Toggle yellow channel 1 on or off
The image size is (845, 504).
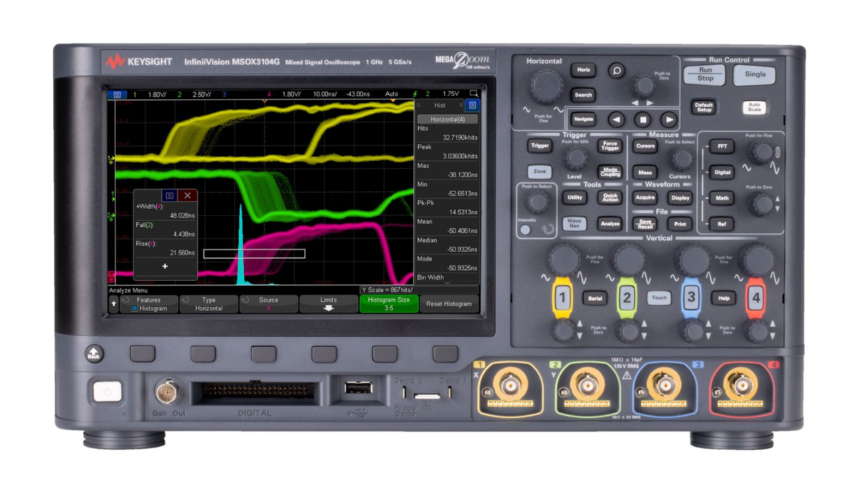tap(562, 298)
